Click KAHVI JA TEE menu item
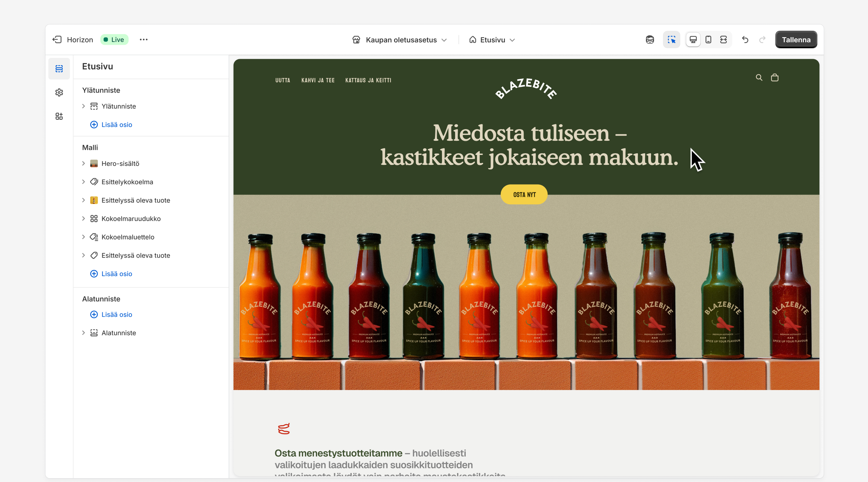This screenshot has height=482, width=868. (x=318, y=80)
